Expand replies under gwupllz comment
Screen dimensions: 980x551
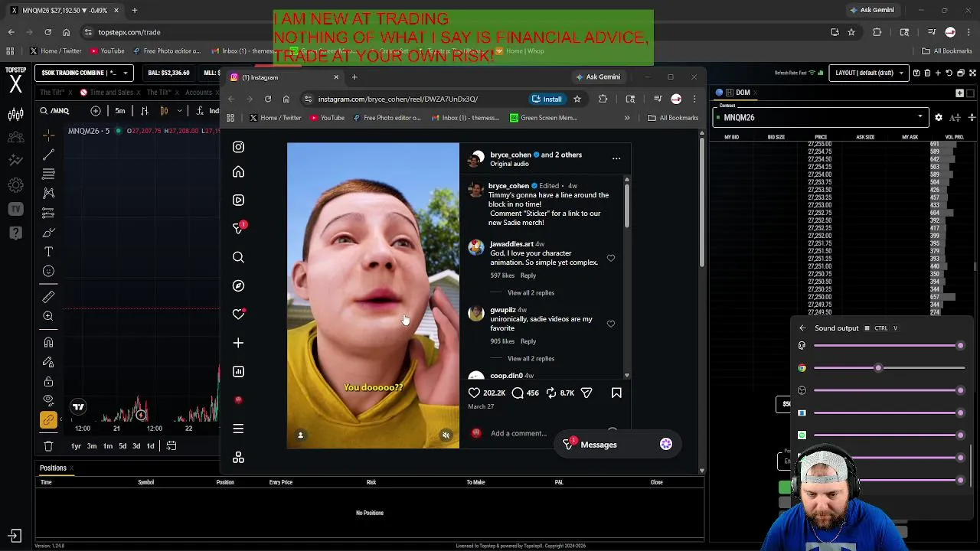pos(531,358)
